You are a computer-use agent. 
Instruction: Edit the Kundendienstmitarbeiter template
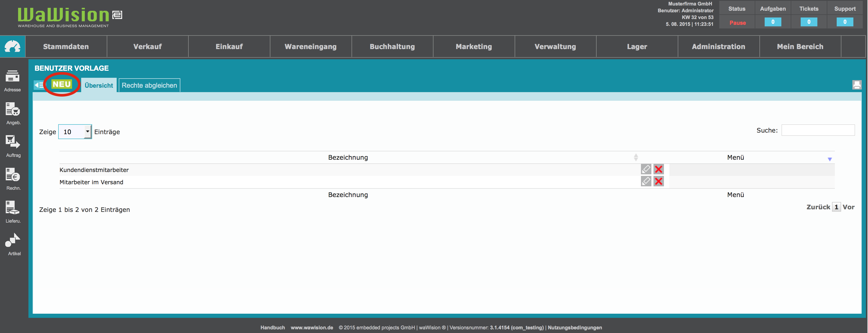[646, 169]
